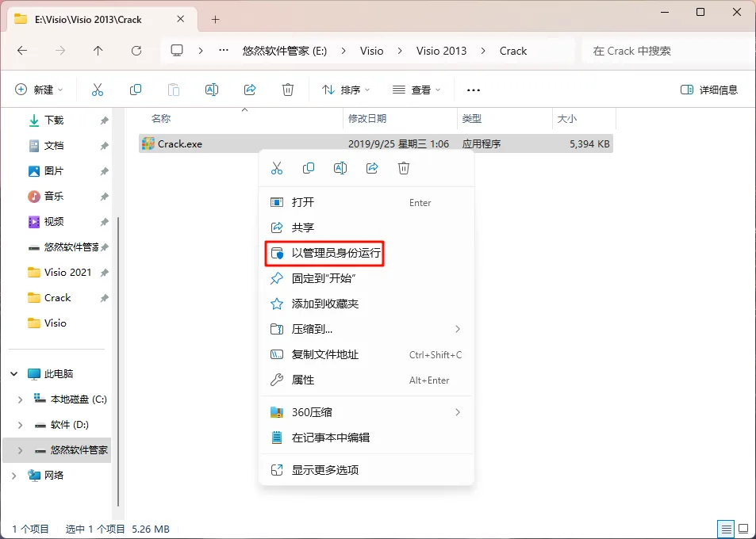This screenshot has width=756, height=539.
Task: Open 文档 in the sidebar
Action: click(x=53, y=146)
